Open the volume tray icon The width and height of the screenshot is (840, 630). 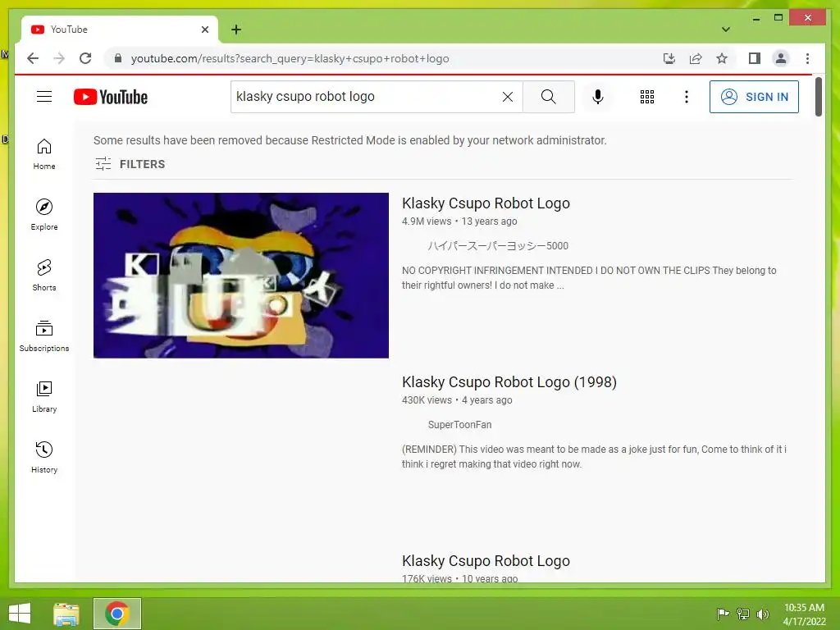(762, 614)
